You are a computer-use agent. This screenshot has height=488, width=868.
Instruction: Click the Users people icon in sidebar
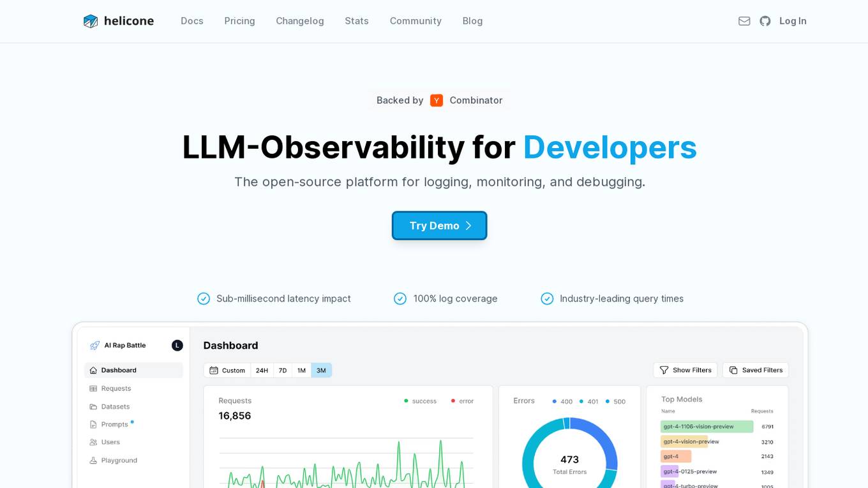pyautogui.click(x=93, y=442)
